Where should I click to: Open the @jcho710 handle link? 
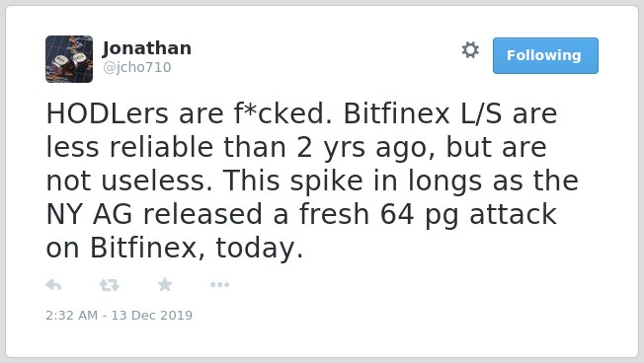[136, 67]
